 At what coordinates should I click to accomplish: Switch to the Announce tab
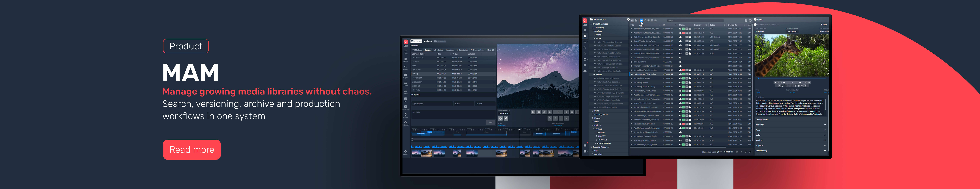coord(450,50)
